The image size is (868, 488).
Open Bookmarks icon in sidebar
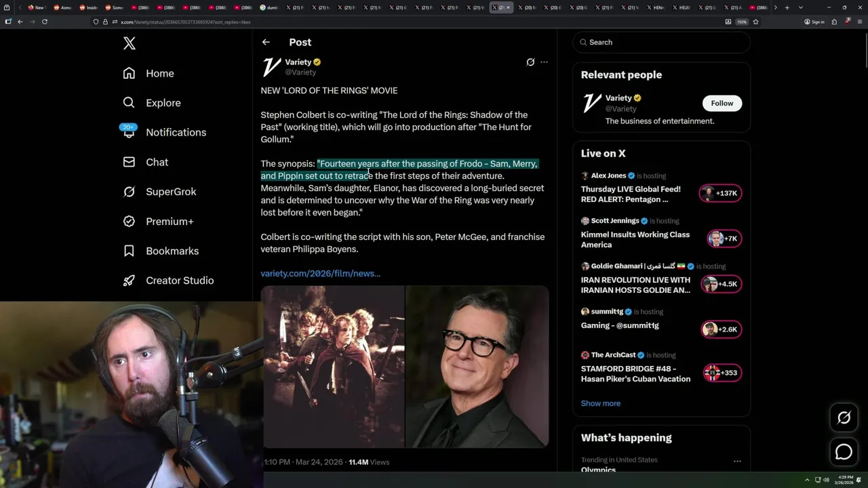(x=129, y=251)
